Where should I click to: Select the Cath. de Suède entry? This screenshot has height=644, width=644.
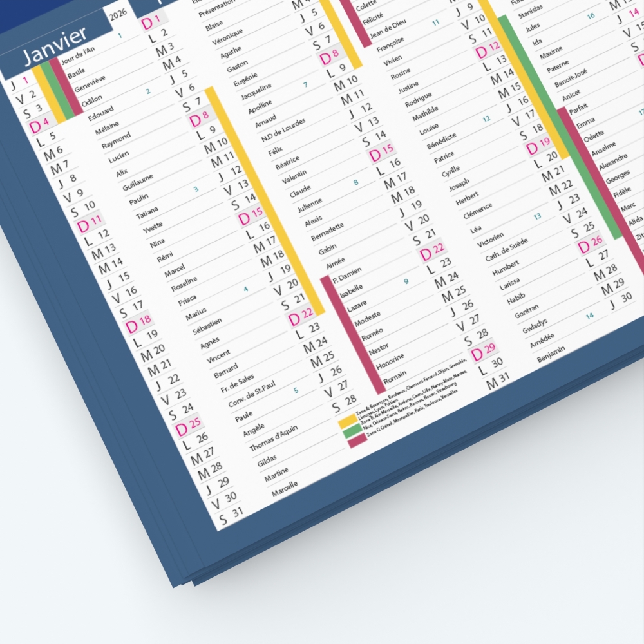pos(506,250)
